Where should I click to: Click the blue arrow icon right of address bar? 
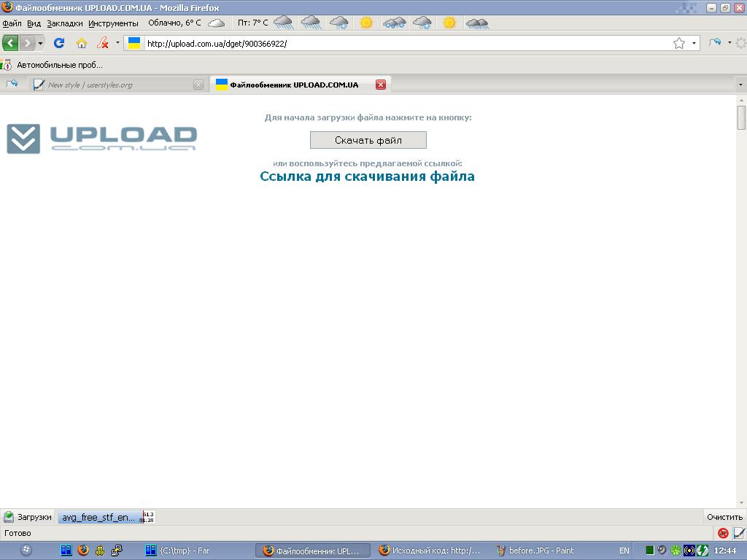coord(715,43)
